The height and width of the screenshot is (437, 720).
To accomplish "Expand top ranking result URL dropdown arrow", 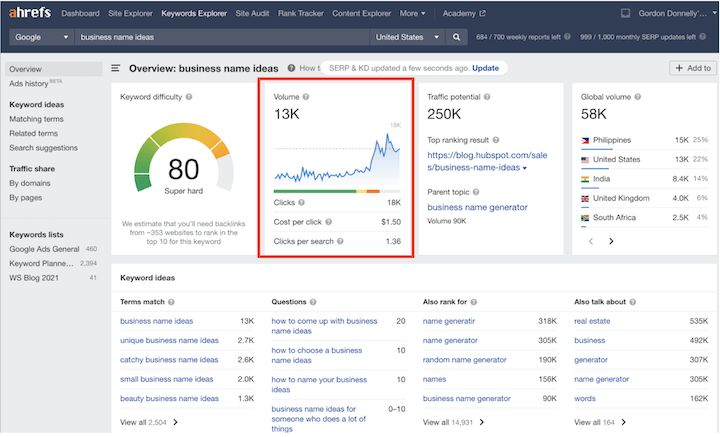I will coord(525,168).
